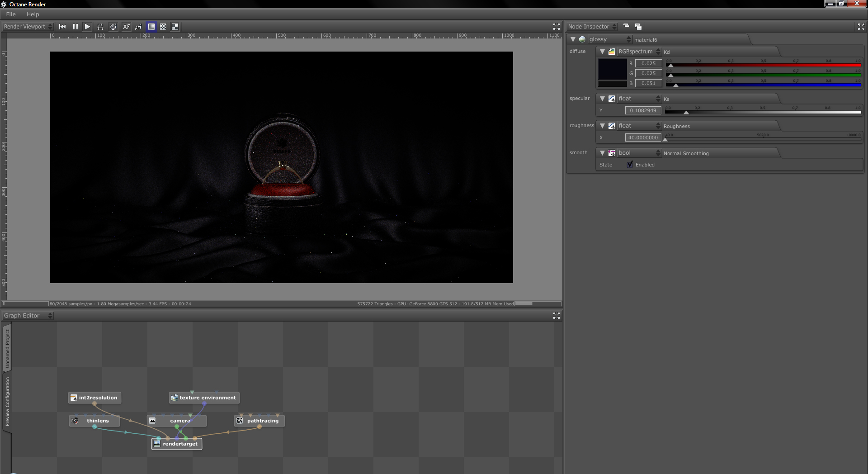Select the thinlens node
Screen dimensions: 868x474
(94, 421)
